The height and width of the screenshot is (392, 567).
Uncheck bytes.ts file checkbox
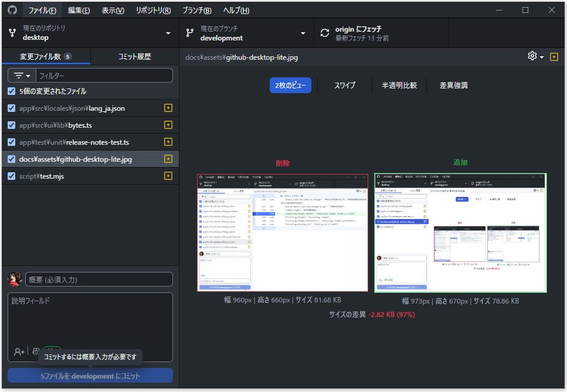(12, 125)
